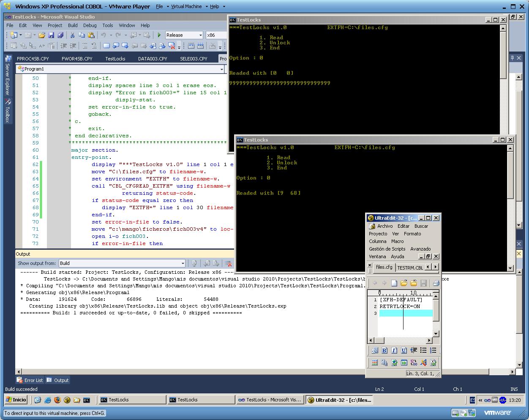Open the Error List panel tab
The height and width of the screenshot is (420, 529).
pos(30,380)
